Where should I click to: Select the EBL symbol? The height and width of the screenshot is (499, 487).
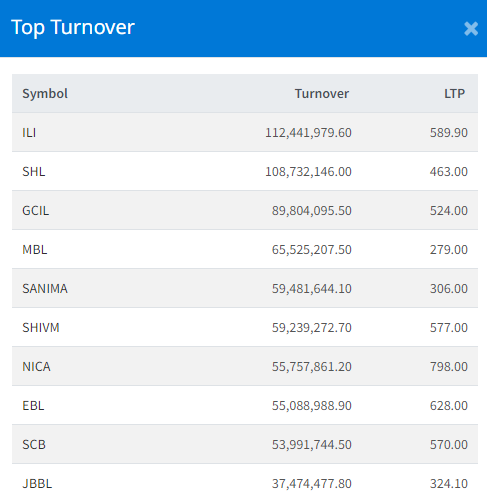[x=33, y=406]
